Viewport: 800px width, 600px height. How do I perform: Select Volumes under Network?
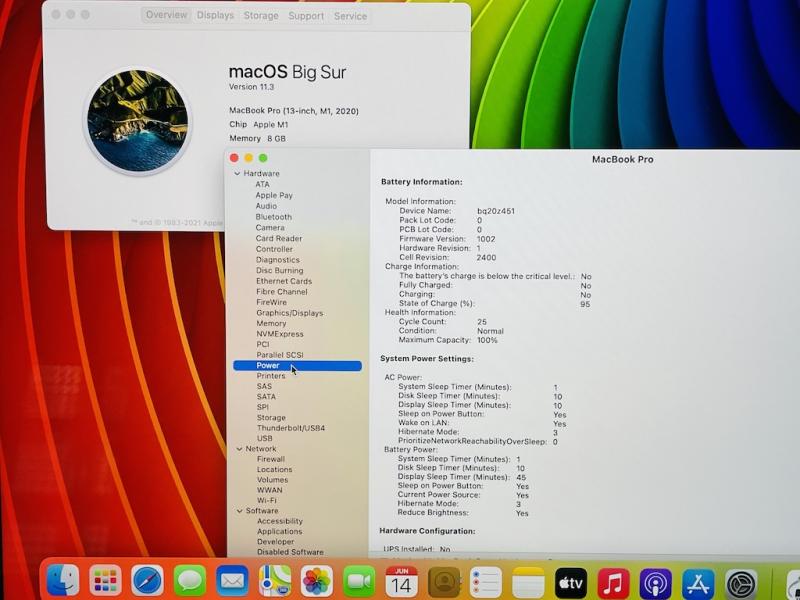[x=272, y=480]
